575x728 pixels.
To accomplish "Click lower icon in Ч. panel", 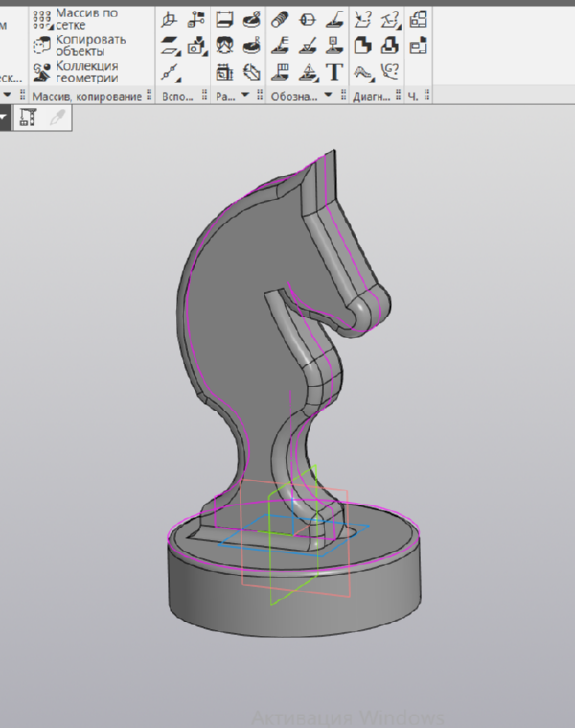I will [x=418, y=46].
